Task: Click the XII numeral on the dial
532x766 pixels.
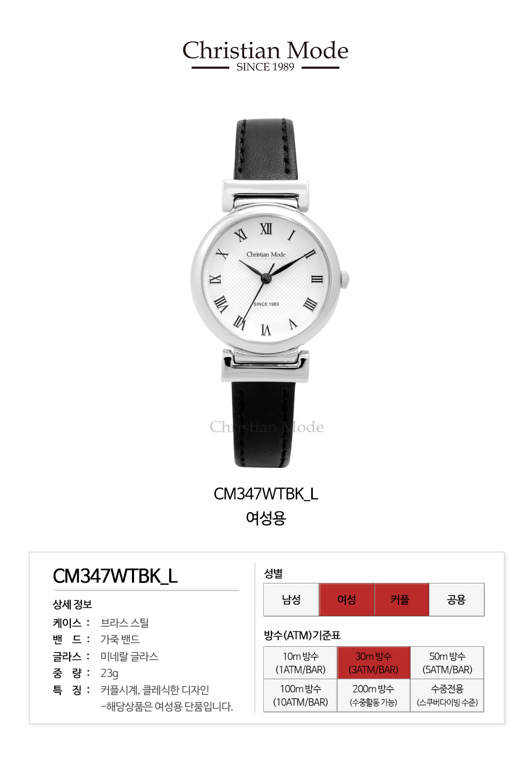Action: [x=266, y=229]
